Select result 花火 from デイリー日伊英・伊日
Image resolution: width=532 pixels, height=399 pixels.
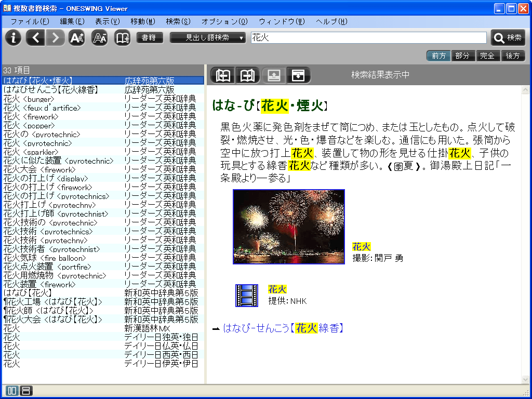point(103,363)
